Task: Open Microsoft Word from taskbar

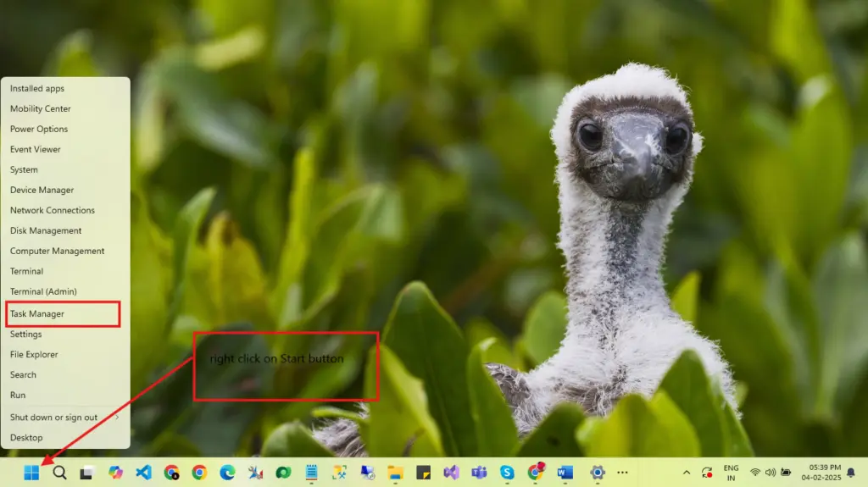Action: tap(565, 472)
